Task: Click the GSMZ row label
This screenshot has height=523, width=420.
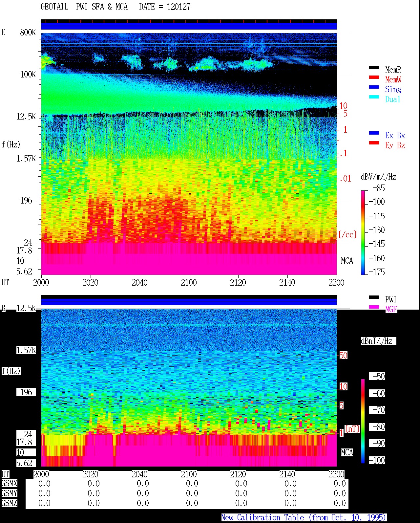Action: point(9,503)
